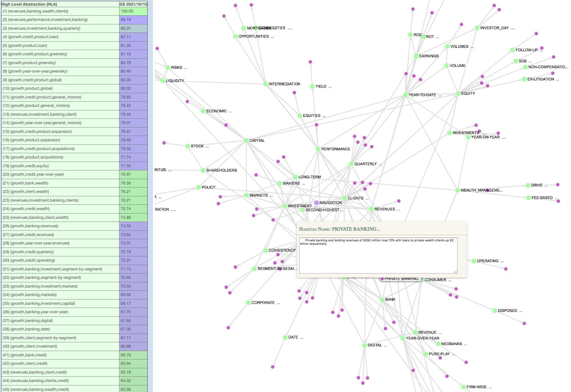571x392 pixels.
Task: Click the 76.97 green score cell
Action: pyautogui.click(x=133, y=174)
